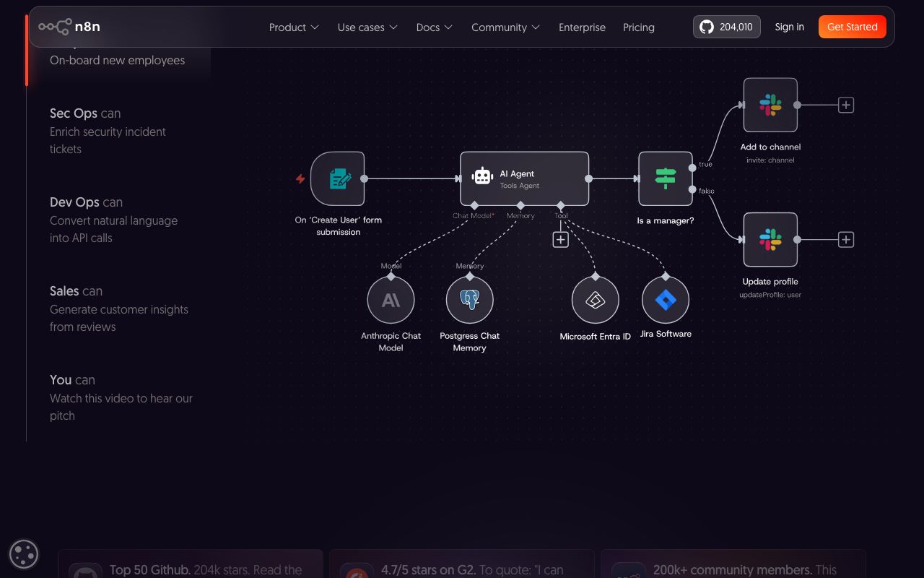Click plus after 'Add to channel' node

click(x=846, y=105)
